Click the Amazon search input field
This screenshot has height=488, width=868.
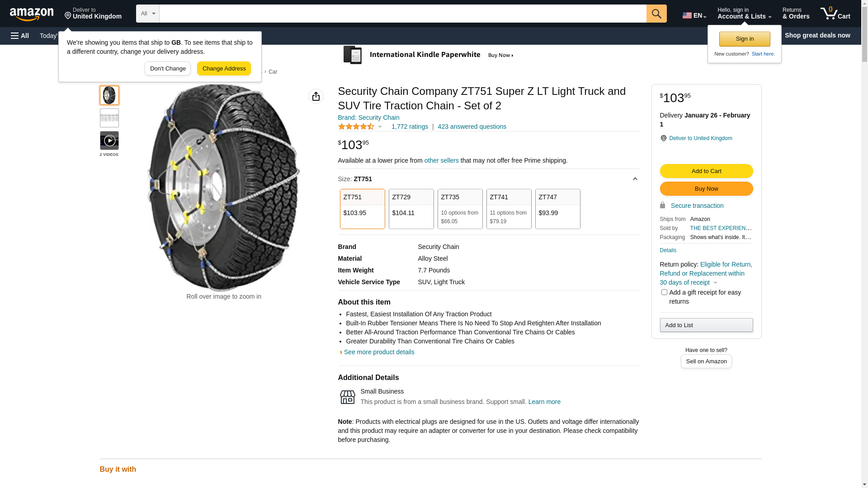[x=402, y=14]
